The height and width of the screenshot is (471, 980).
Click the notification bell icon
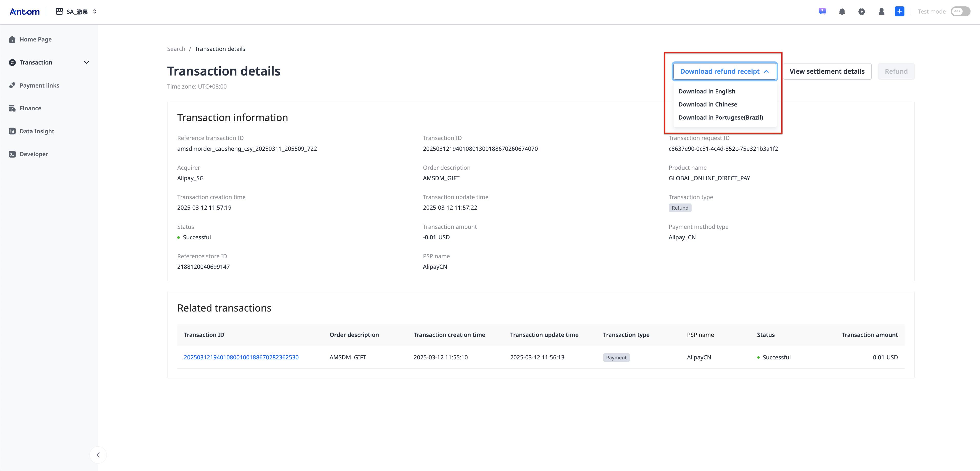842,12
